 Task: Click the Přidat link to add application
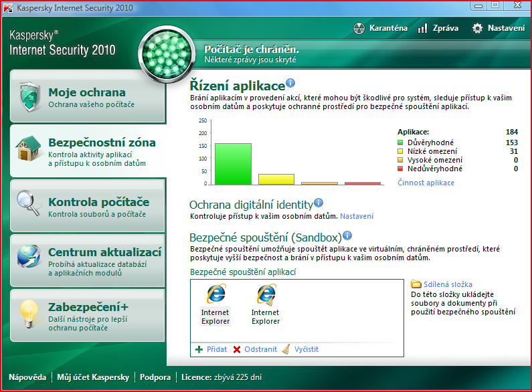(x=217, y=349)
